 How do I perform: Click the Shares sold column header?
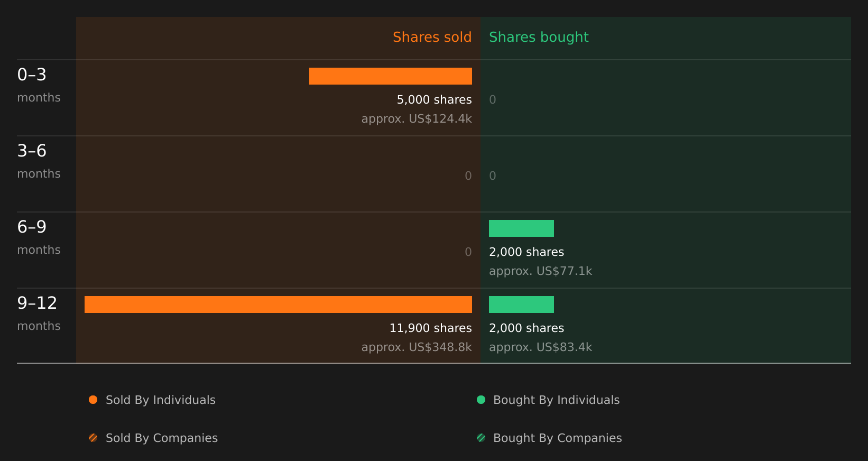point(432,37)
